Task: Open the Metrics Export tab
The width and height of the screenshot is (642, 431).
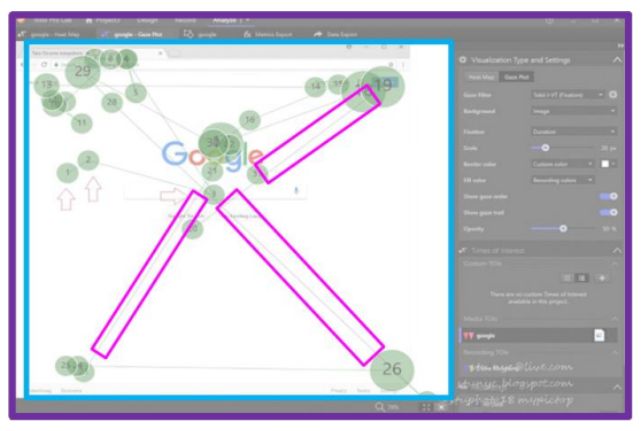Action: pos(268,34)
